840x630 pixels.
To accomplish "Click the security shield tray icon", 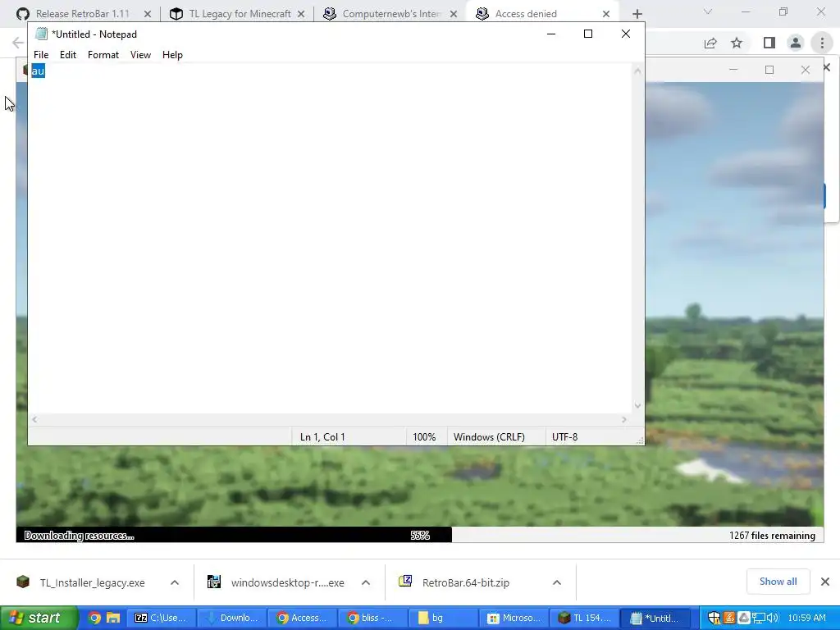I will pos(714,618).
